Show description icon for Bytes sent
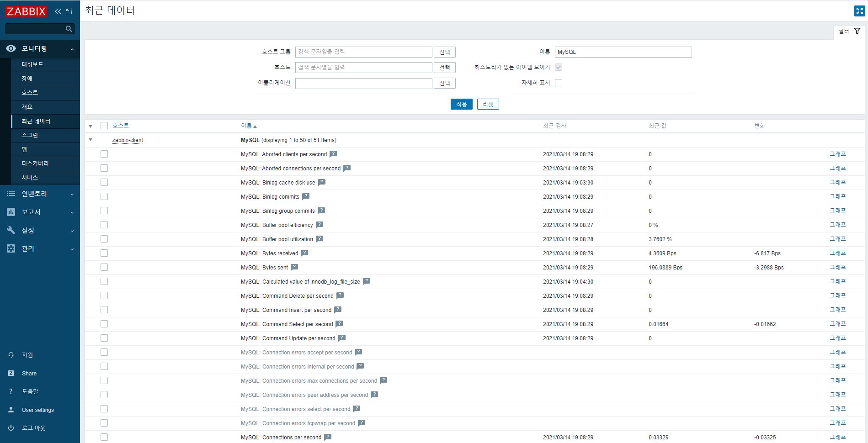The width and height of the screenshot is (868, 443). (294, 267)
